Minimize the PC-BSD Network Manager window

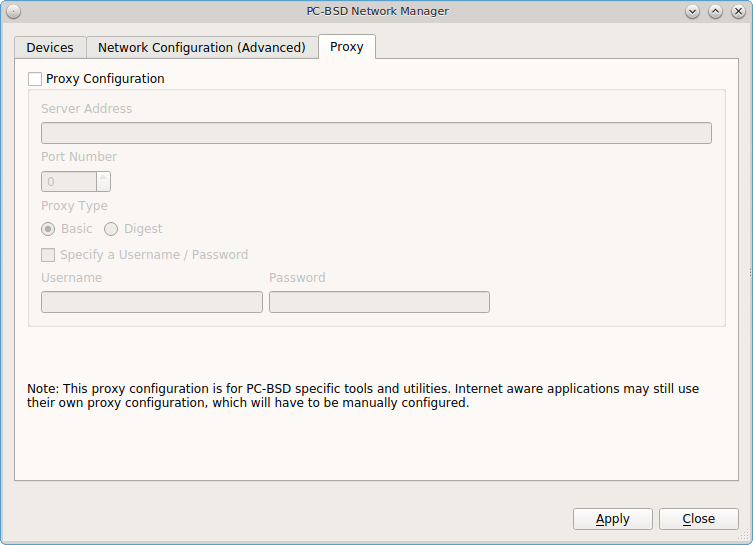point(692,12)
